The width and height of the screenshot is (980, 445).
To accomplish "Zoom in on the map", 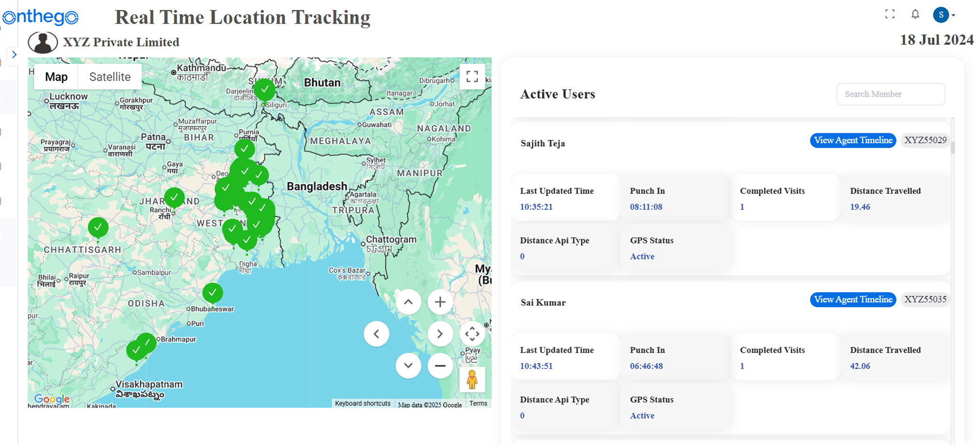I will coord(440,302).
